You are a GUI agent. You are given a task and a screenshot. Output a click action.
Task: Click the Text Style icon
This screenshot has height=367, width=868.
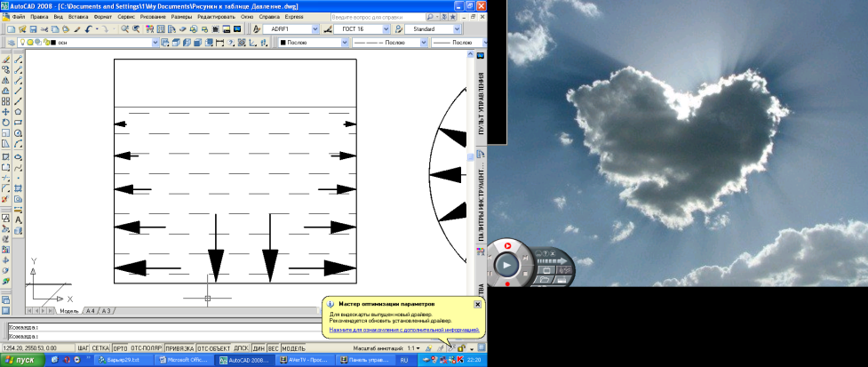tap(257, 28)
